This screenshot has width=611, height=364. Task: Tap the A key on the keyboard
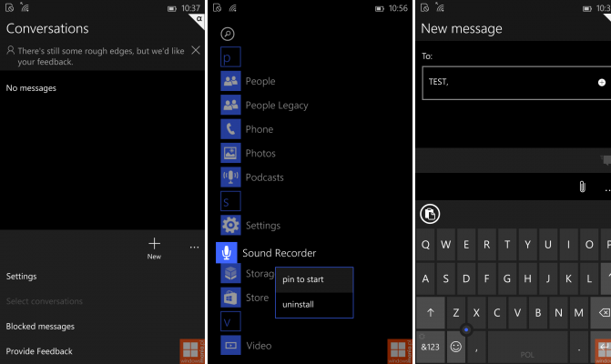[x=425, y=278]
